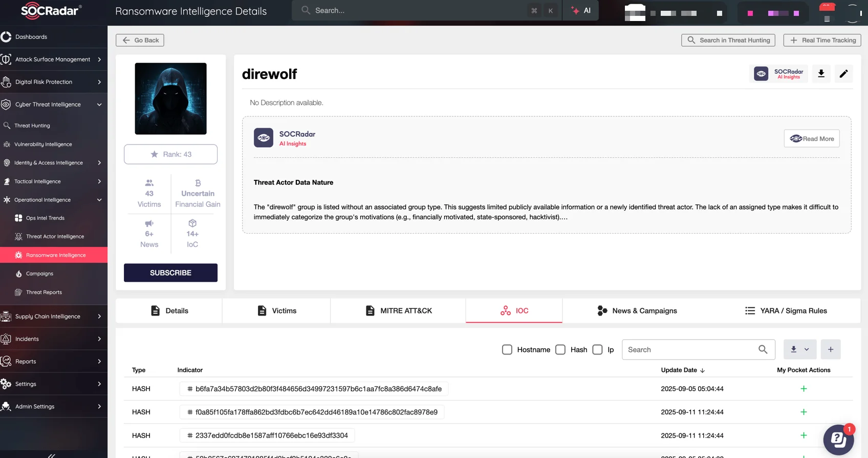Expand Attack Surface Management menu
868x458 pixels.
[x=54, y=59]
